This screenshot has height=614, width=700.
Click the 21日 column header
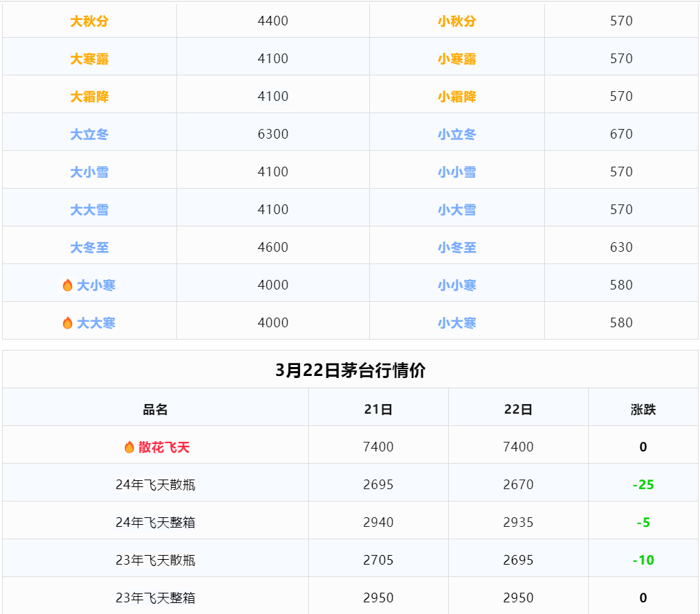pos(378,410)
